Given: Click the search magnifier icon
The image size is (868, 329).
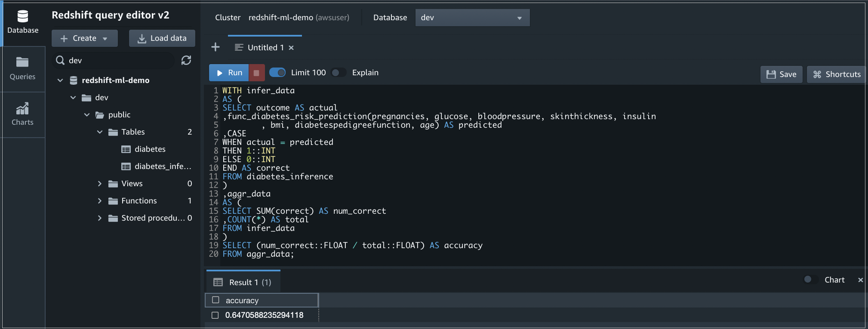Looking at the screenshot, I should coord(60,60).
